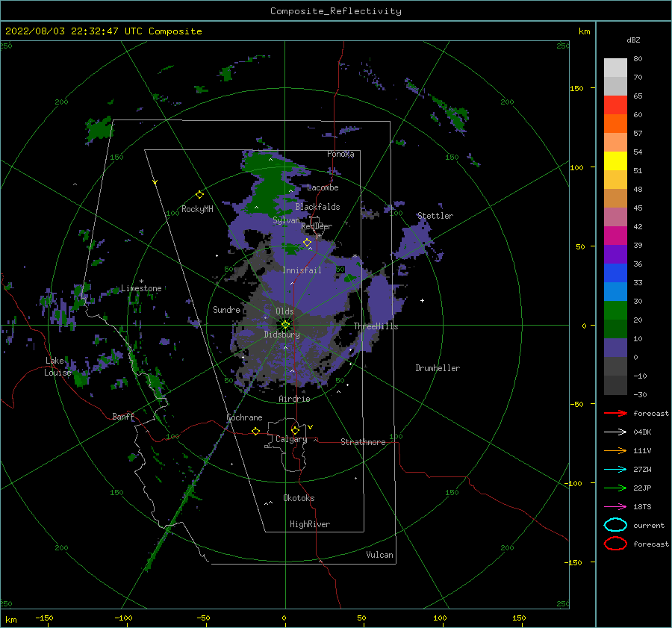Image resolution: width=672 pixels, height=628 pixels.
Task: Click the Innisfail label on the map
Action: coord(302,270)
